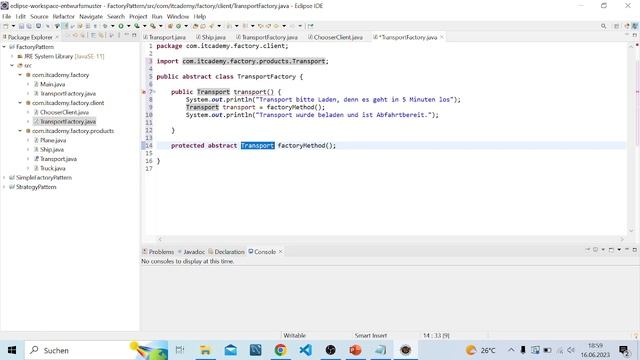The height and width of the screenshot is (360, 640).
Task: Collapse the src folder
Action: [x=12, y=65]
